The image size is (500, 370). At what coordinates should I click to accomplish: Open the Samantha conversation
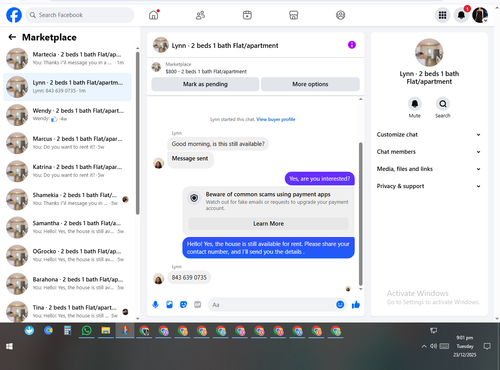tap(67, 227)
